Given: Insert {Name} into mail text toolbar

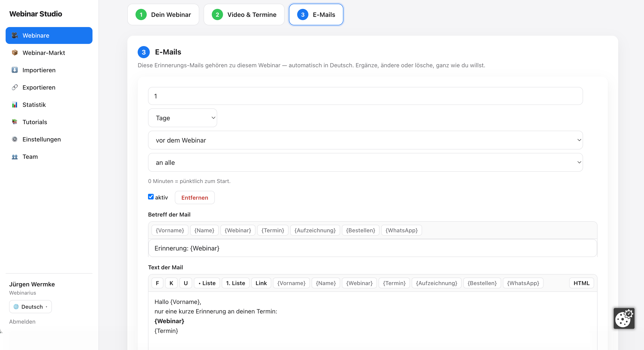Looking at the screenshot, I should pos(326,283).
